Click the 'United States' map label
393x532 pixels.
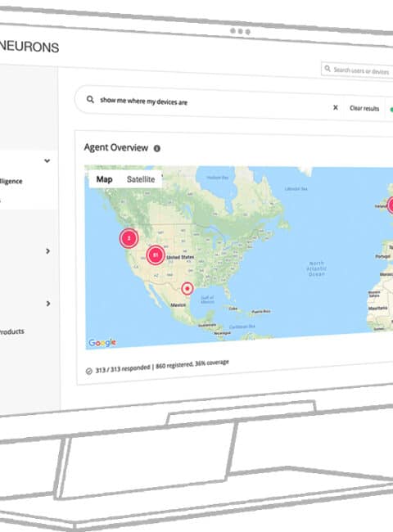point(180,257)
